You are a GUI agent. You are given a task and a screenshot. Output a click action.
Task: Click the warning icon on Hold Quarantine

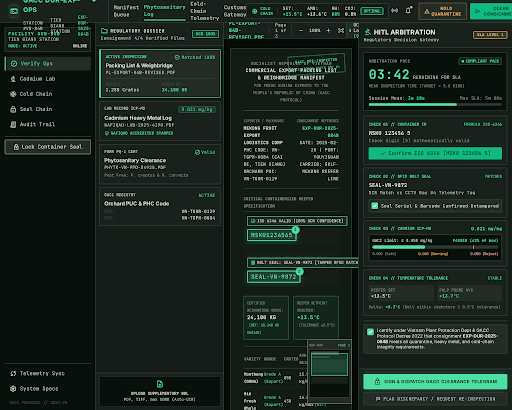427,11
